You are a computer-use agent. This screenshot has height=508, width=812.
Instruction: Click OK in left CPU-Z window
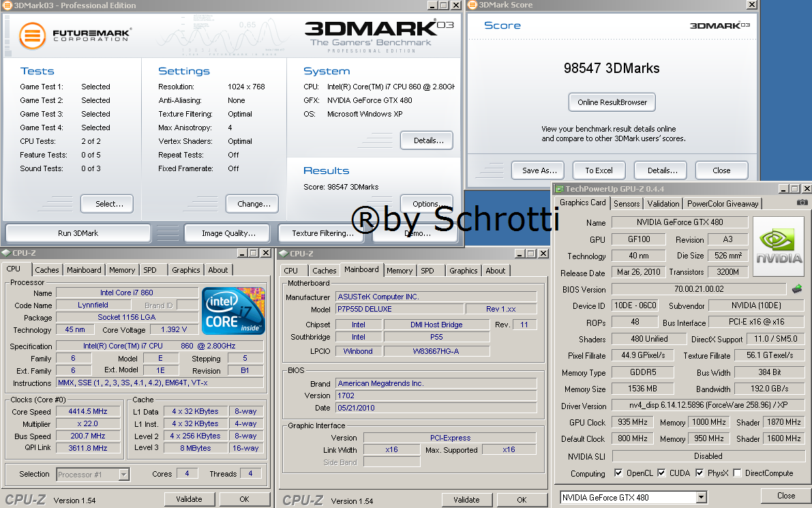[x=245, y=499]
